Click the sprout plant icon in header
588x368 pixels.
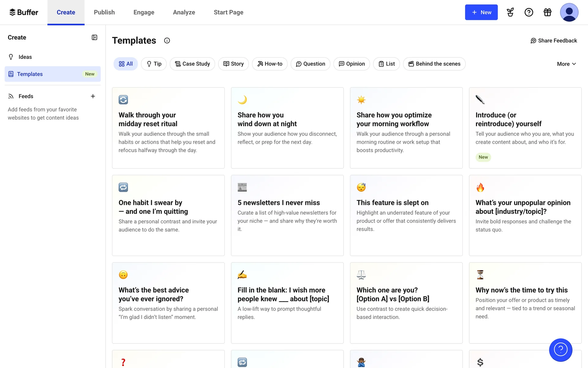point(510,12)
